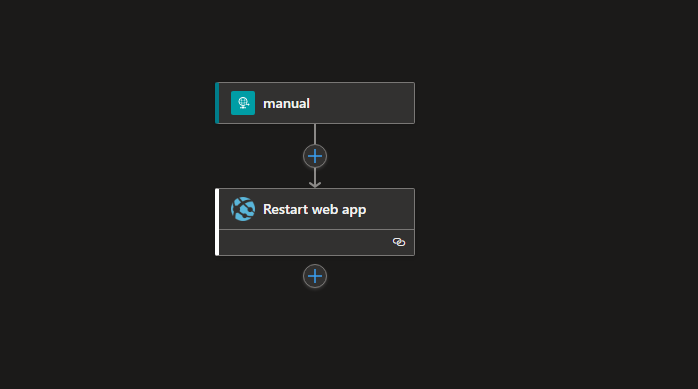This screenshot has width=698, height=389.
Task: Select the Restart web app action card
Action: (315, 222)
